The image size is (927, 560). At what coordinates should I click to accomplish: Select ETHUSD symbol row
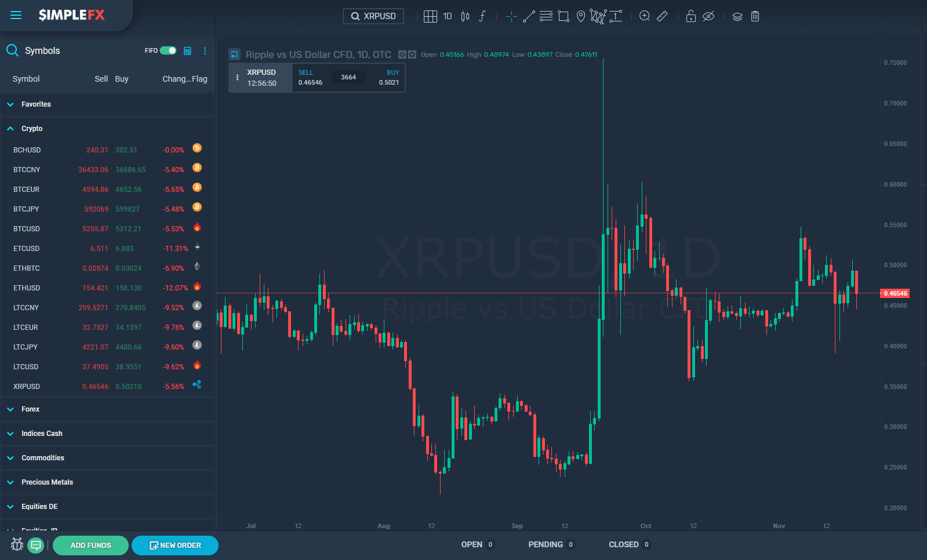[x=108, y=288]
